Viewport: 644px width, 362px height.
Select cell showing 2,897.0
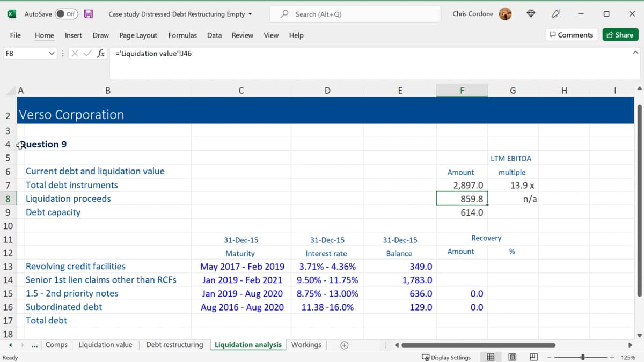[x=462, y=185]
